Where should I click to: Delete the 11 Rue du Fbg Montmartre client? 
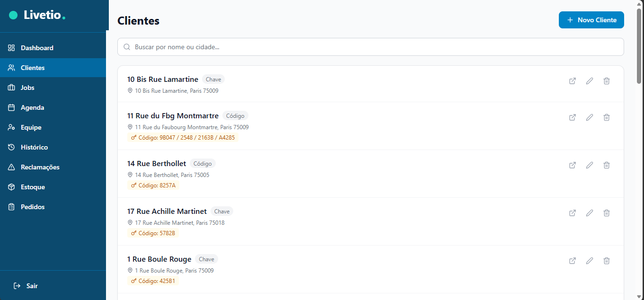pyautogui.click(x=607, y=117)
